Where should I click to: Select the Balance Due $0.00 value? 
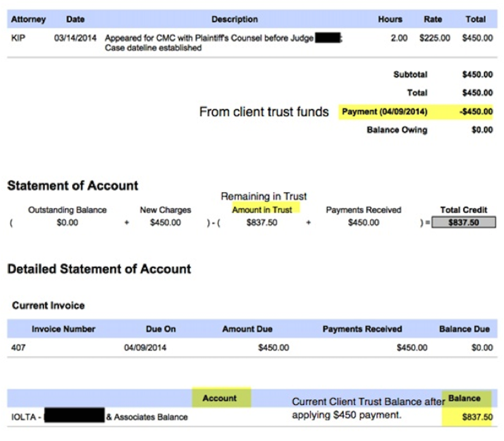(482, 347)
